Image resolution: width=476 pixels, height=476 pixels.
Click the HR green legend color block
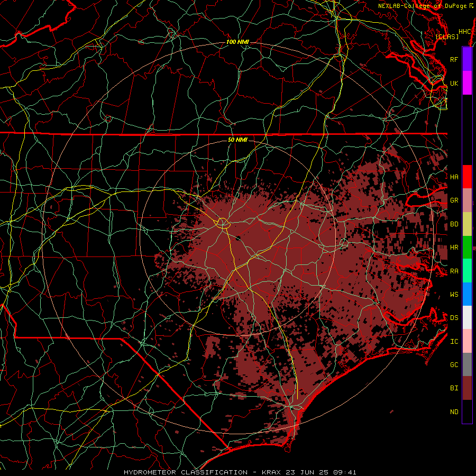(467, 247)
